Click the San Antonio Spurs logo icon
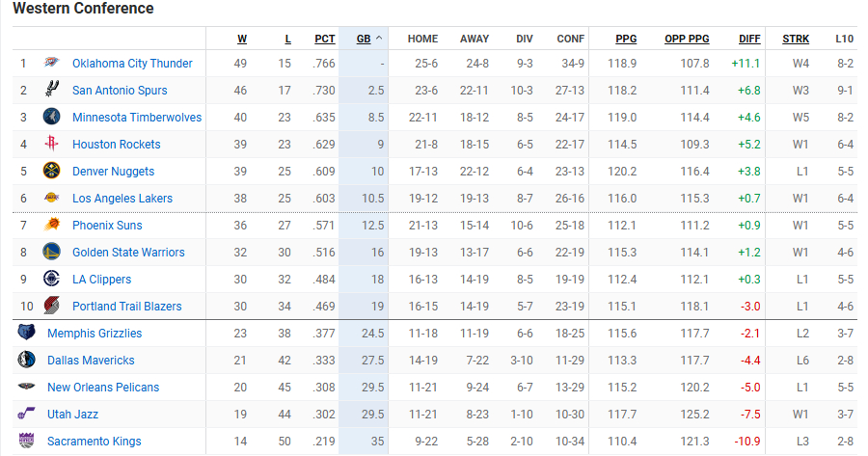868x456 pixels. pos(51,90)
